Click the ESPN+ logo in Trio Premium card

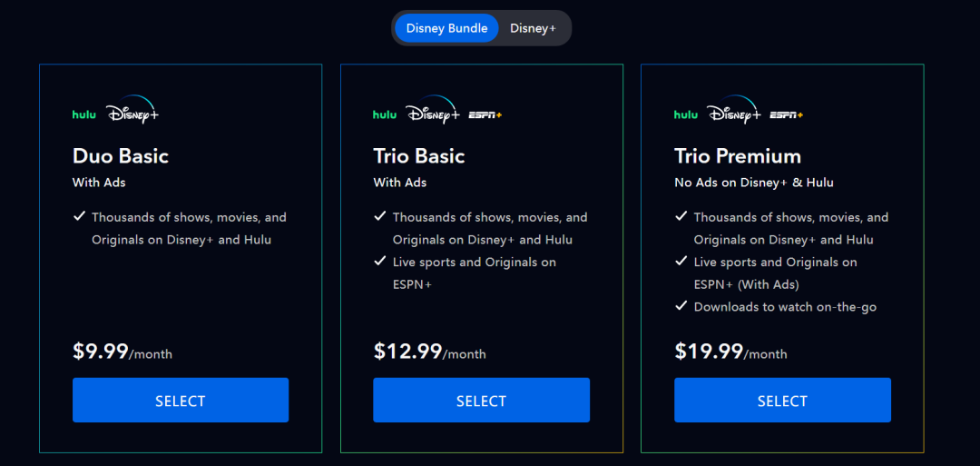click(786, 115)
